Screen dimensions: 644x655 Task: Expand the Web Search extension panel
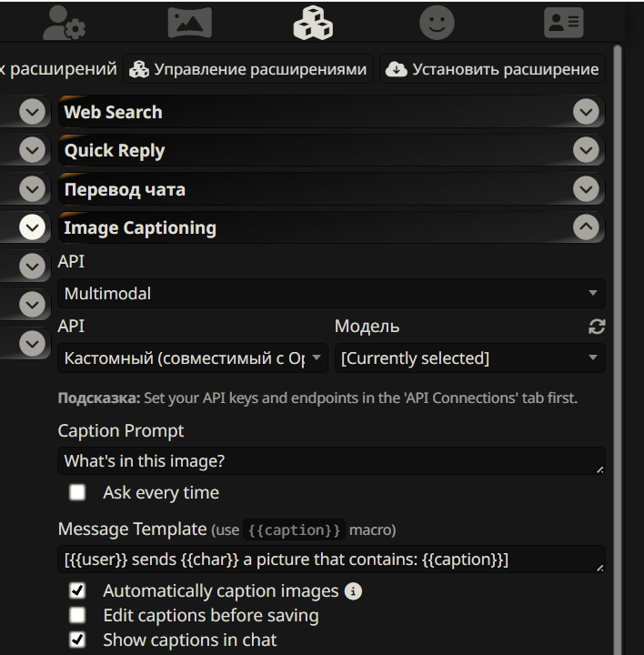point(587,112)
